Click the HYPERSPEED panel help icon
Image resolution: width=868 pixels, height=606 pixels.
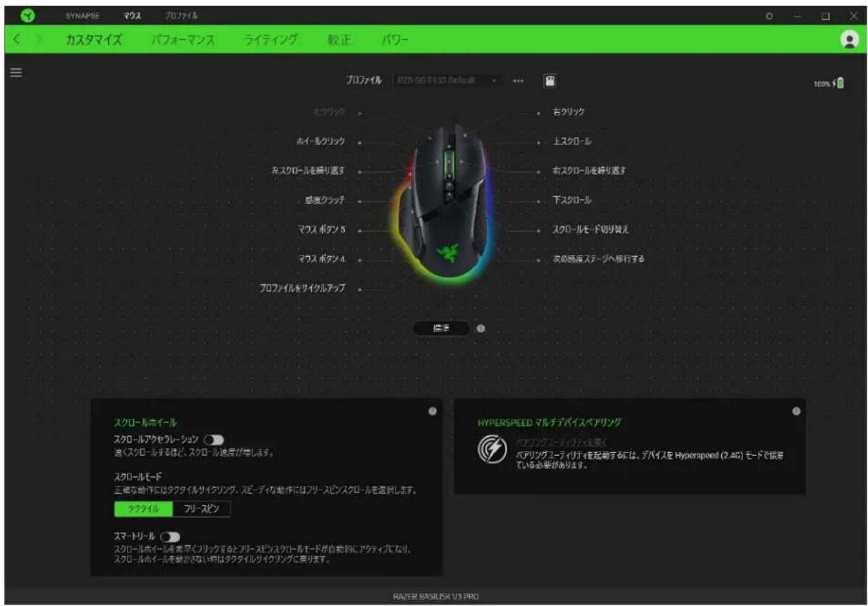coord(796,411)
